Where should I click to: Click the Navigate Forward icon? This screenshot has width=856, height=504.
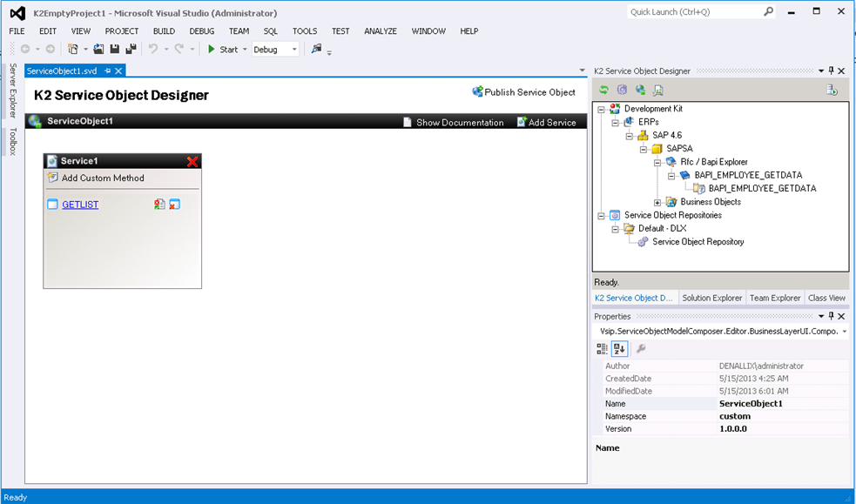coord(51,49)
